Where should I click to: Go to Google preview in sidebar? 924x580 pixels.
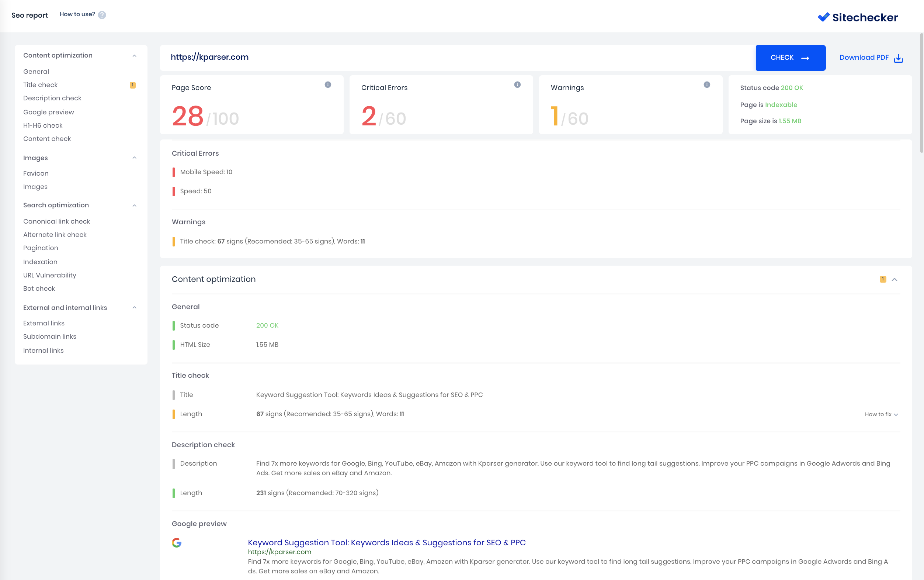point(48,112)
